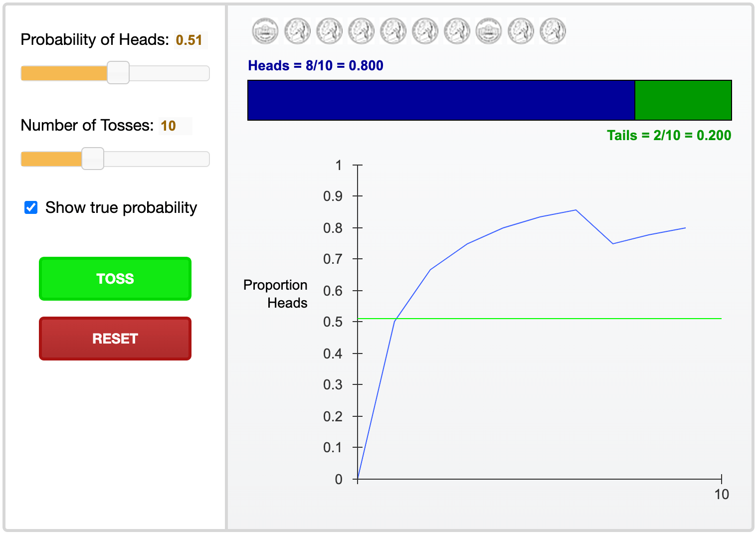Select the third coin in the toss row
The height and width of the screenshot is (536, 756).
coord(329,31)
